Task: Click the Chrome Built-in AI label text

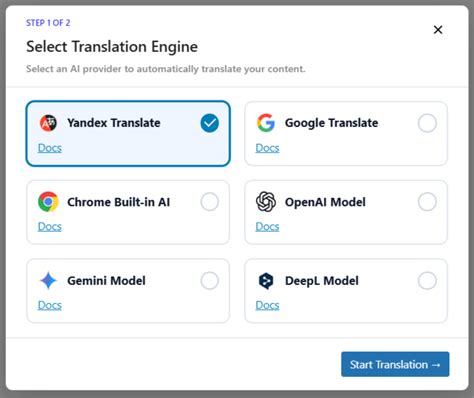Action: (118, 202)
